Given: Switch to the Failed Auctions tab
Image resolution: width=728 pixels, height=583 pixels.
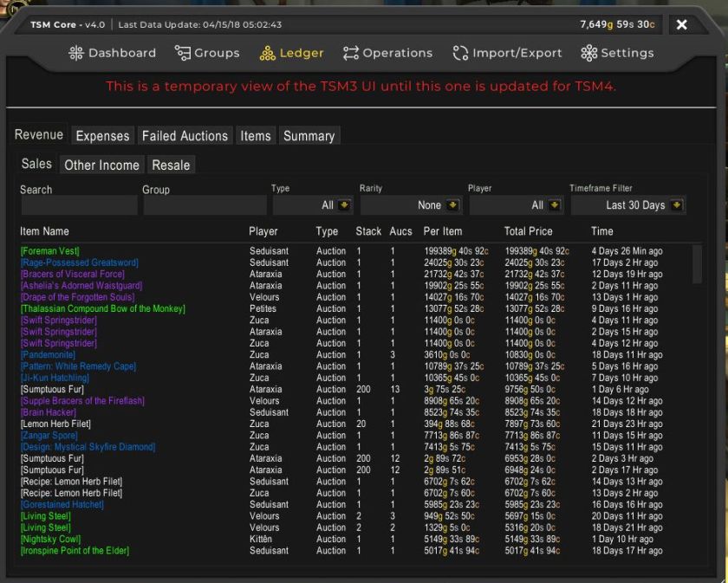Looking at the screenshot, I should [x=185, y=136].
